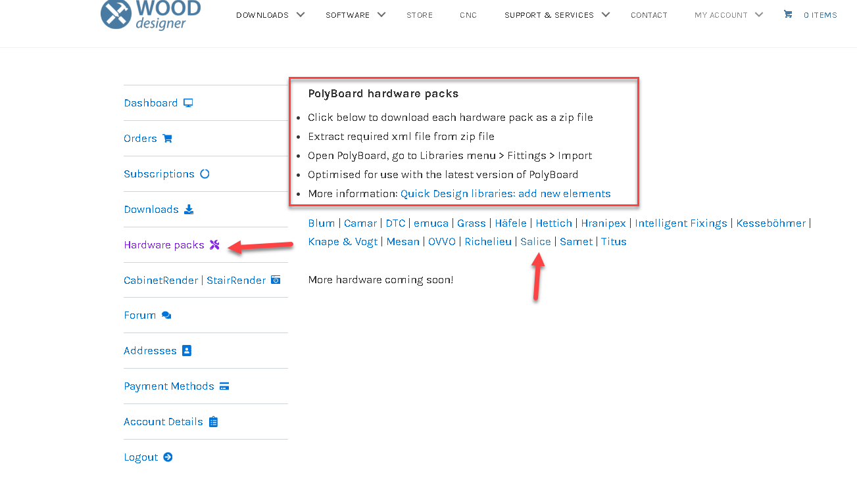
Task: Open the Payment Methods sidebar link
Action: pyautogui.click(x=169, y=386)
